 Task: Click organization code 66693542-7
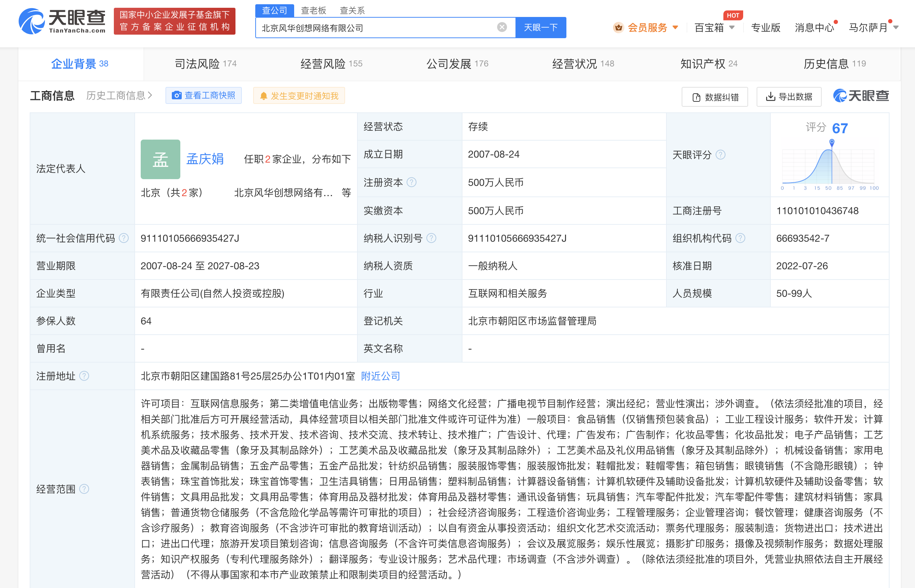pos(803,238)
